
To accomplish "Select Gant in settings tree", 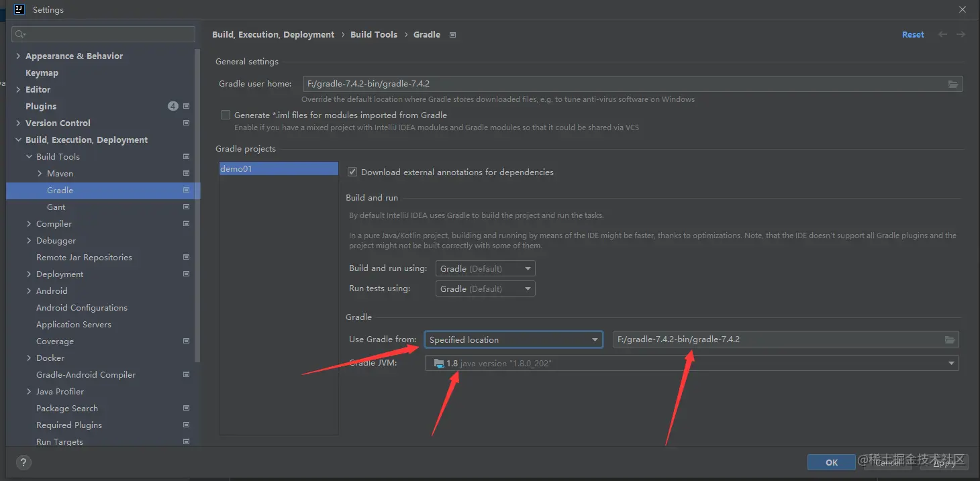I will tap(56, 207).
